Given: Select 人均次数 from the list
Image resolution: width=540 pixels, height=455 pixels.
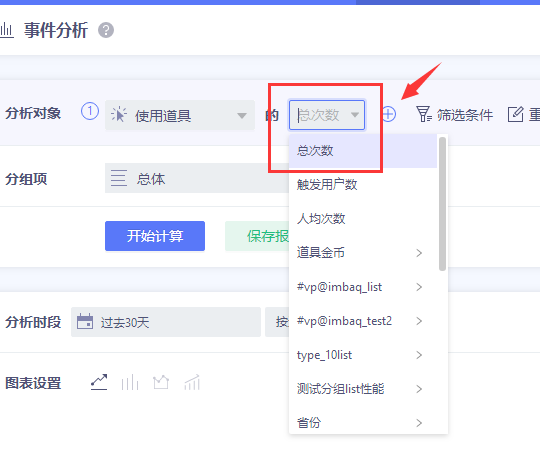Looking at the screenshot, I should pos(321,219).
